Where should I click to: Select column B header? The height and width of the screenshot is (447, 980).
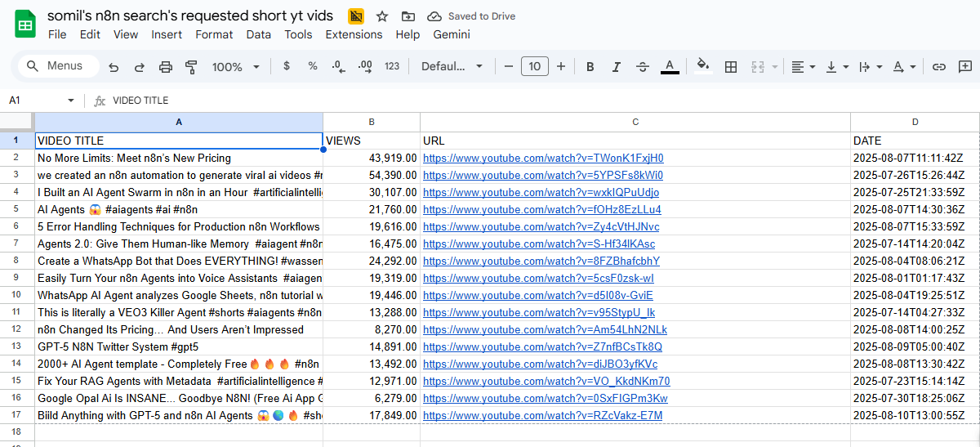point(372,122)
